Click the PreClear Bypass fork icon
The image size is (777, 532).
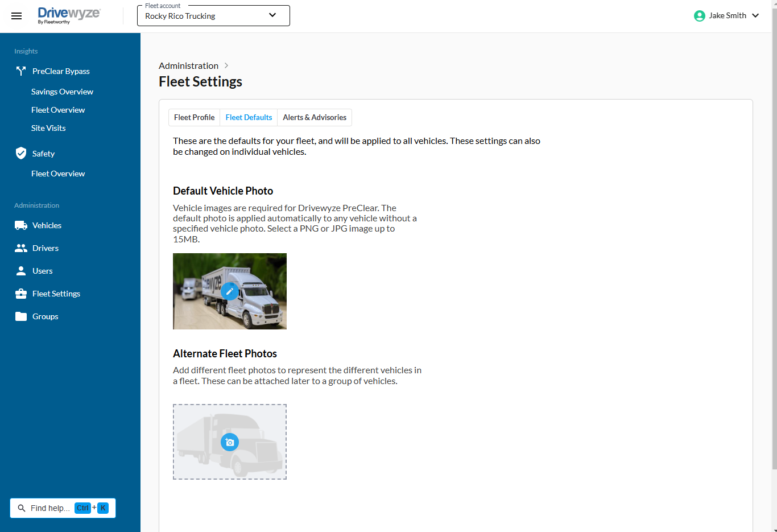coord(21,71)
